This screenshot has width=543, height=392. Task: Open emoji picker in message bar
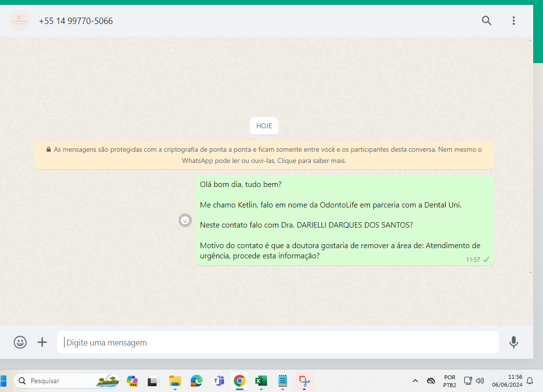[x=20, y=342]
